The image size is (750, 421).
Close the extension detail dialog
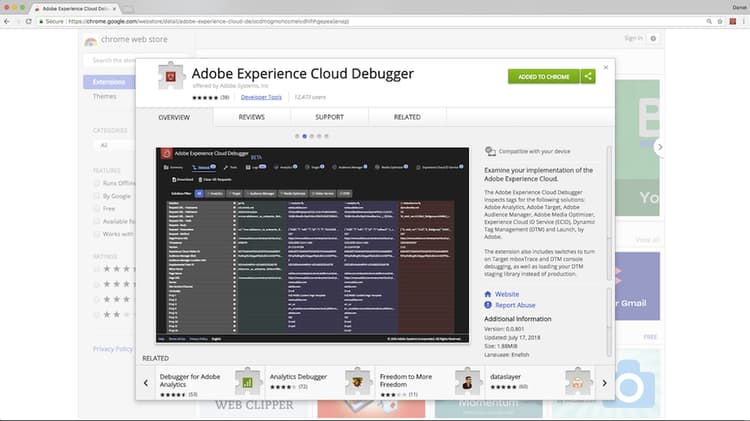[606, 67]
